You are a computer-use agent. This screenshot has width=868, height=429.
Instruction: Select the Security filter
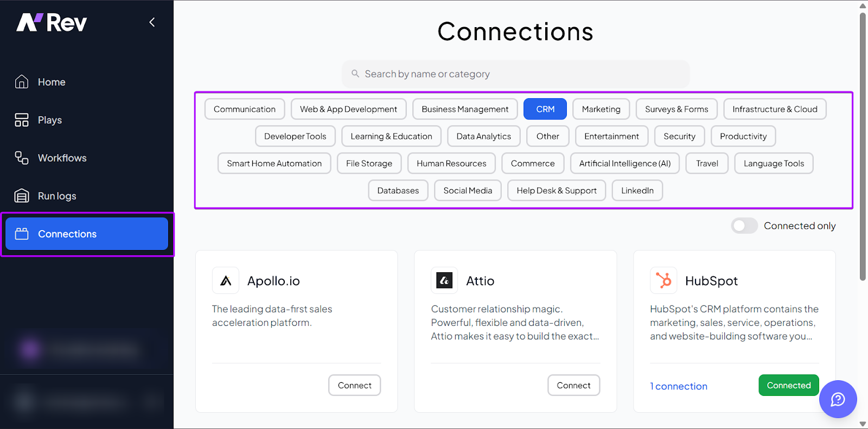[679, 136]
